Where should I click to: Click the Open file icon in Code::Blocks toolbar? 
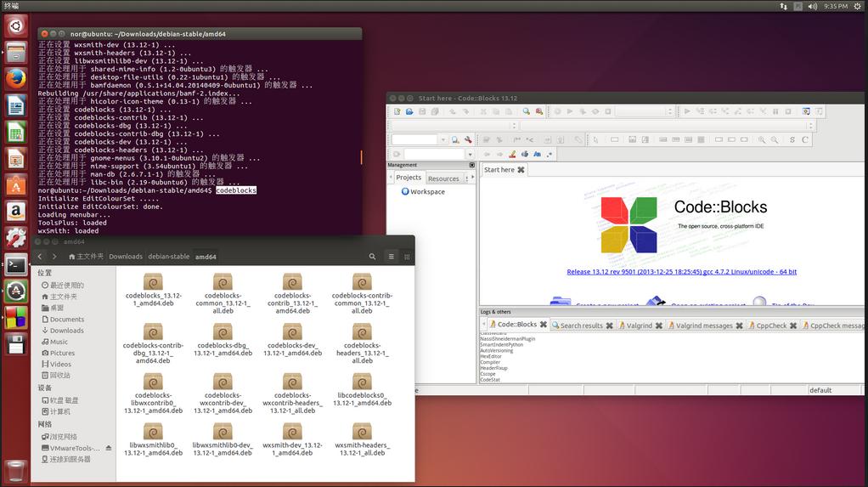409,111
